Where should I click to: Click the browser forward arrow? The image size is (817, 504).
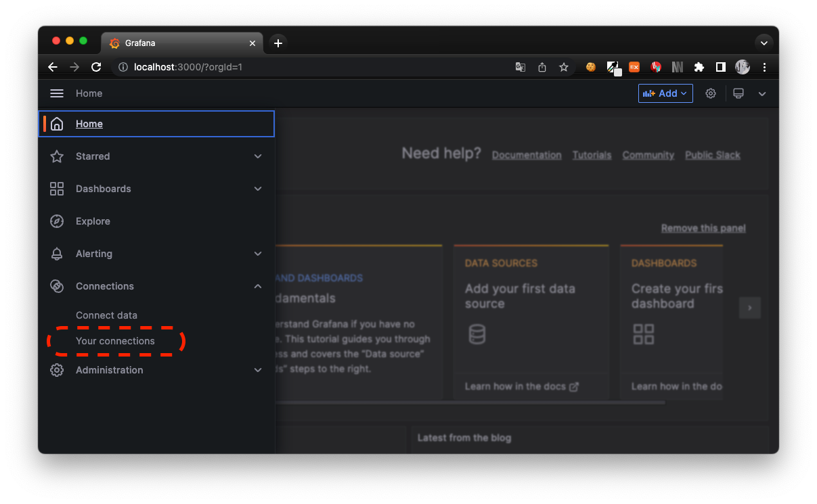[74, 67]
